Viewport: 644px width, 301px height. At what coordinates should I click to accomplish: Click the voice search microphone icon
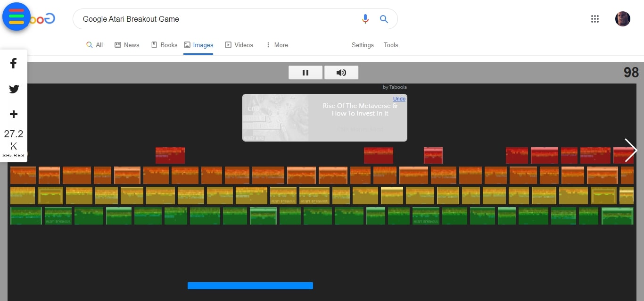click(365, 19)
